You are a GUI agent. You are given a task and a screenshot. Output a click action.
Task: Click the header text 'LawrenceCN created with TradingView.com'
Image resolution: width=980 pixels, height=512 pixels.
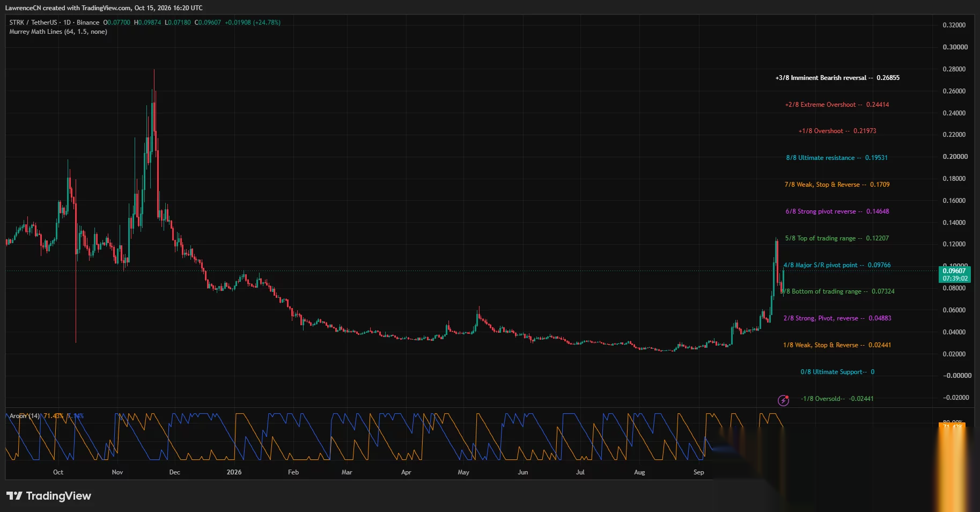tap(68, 8)
